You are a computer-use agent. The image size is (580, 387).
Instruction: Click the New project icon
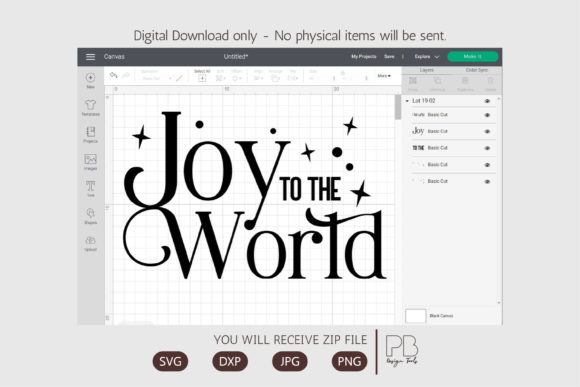(x=90, y=78)
